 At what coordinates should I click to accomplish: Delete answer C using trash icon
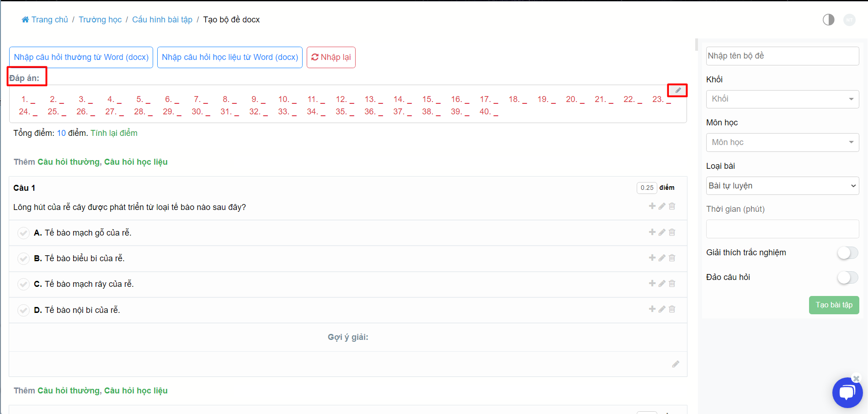pyautogui.click(x=672, y=284)
